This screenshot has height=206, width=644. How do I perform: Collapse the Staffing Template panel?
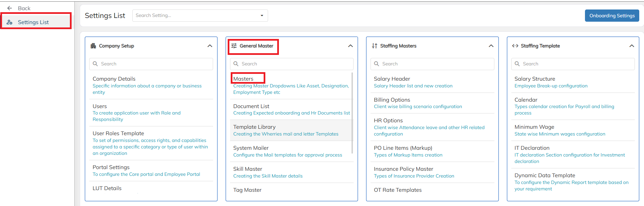[632, 46]
